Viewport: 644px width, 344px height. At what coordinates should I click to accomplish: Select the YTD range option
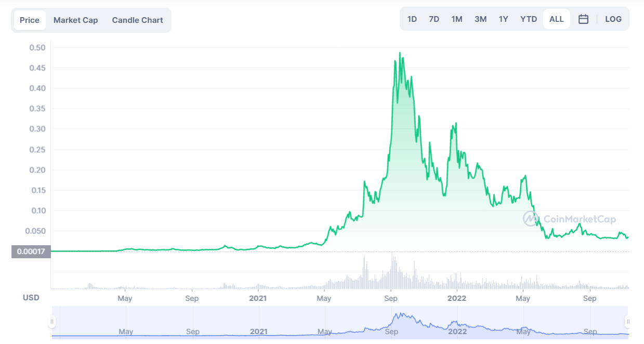[529, 19]
